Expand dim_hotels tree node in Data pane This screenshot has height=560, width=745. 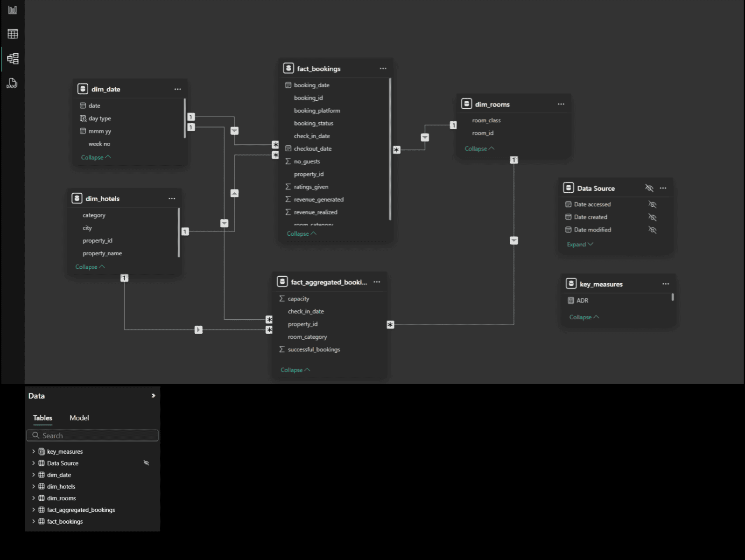(34, 486)
